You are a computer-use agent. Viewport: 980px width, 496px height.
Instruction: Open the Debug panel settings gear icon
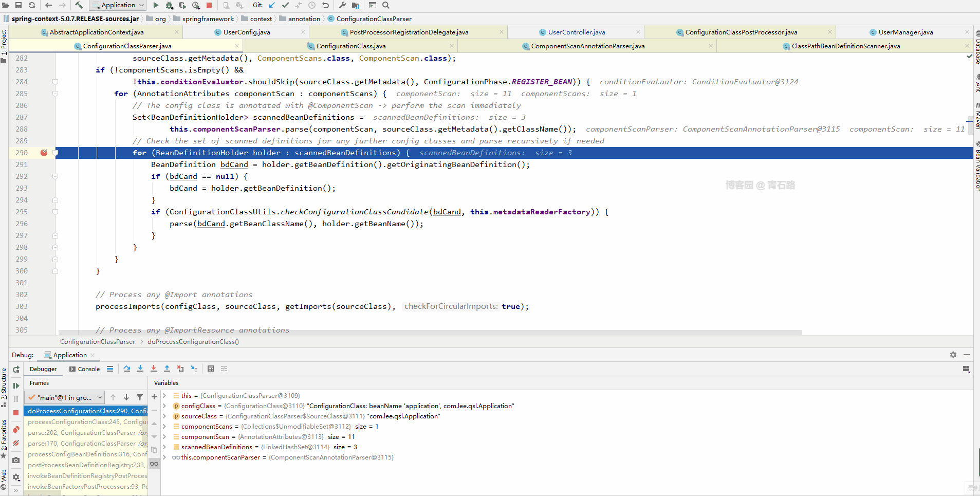[953, 355]
